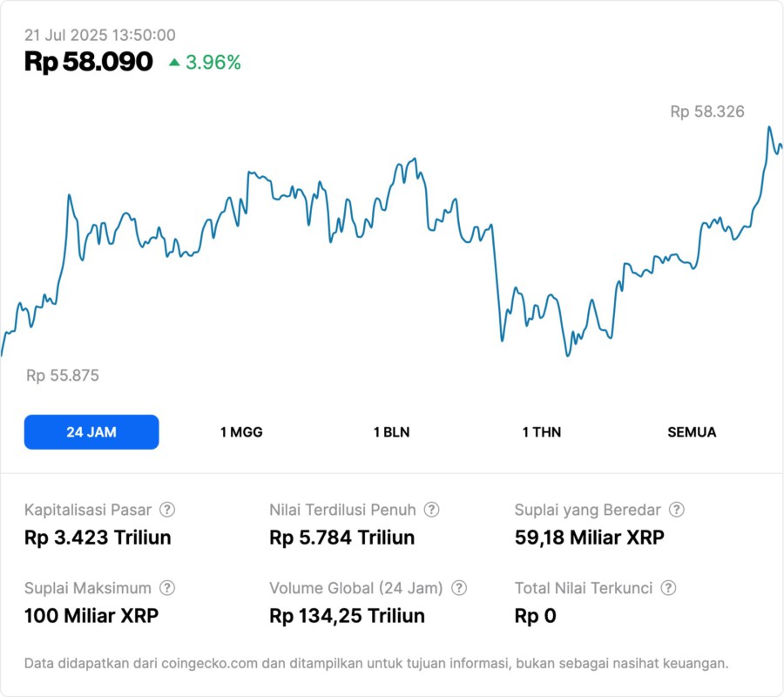
Task: Click the Rp 134,25 Triliun volume value
Action: [x=348, y=616]
